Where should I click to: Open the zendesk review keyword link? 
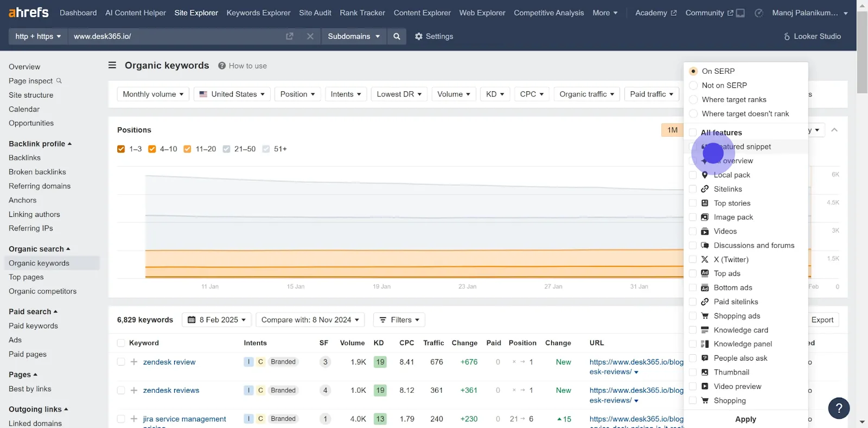click(169, 362)
